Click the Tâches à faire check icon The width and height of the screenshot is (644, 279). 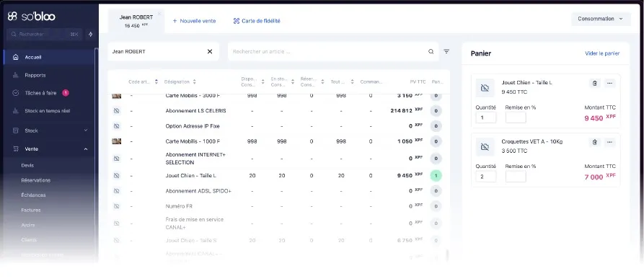click(16, 93)
